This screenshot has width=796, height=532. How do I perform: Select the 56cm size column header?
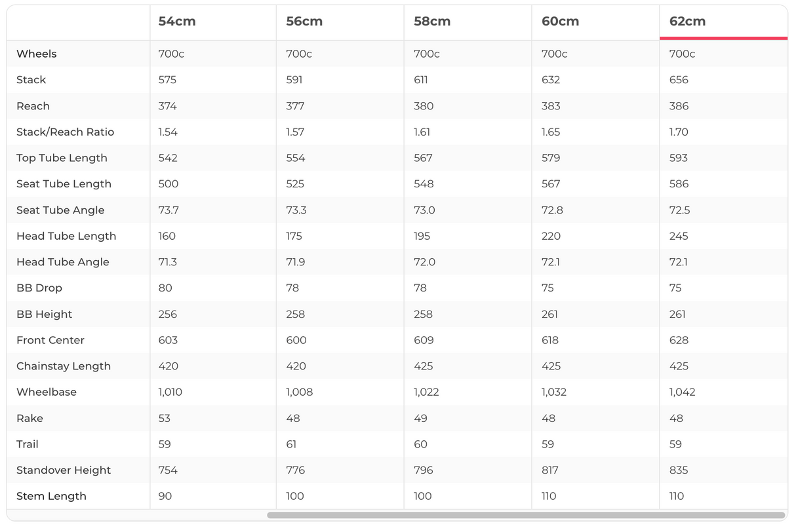(304, 22)
